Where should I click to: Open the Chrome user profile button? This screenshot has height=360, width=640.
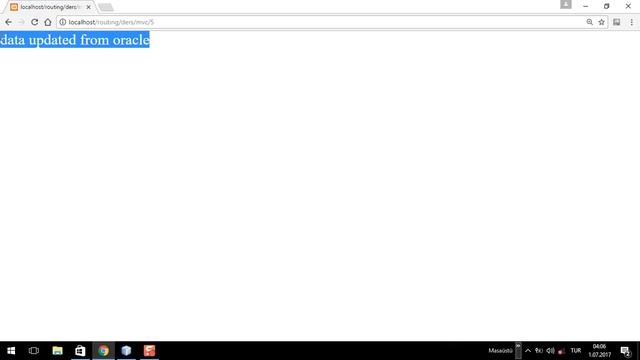click(566, 4)
